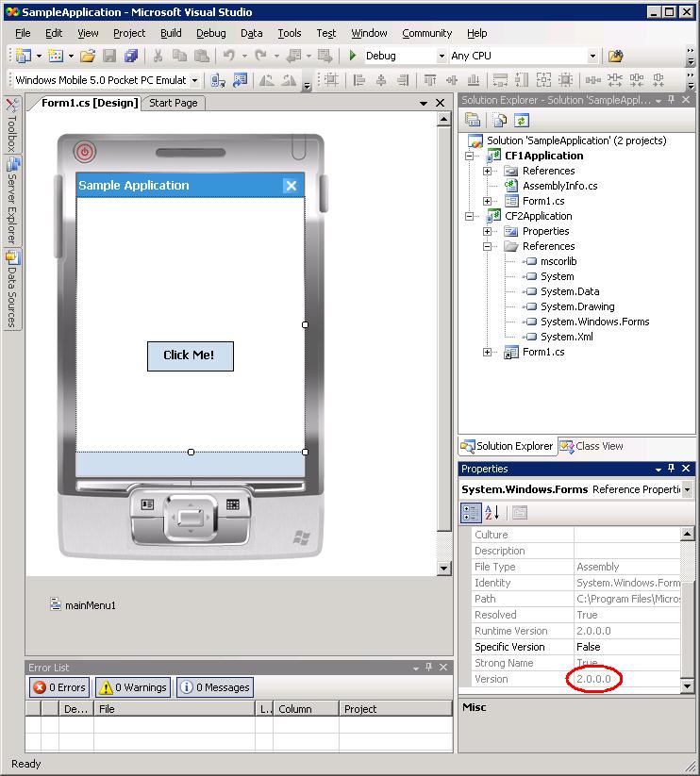Open the target device dropdown

point(195,80)
